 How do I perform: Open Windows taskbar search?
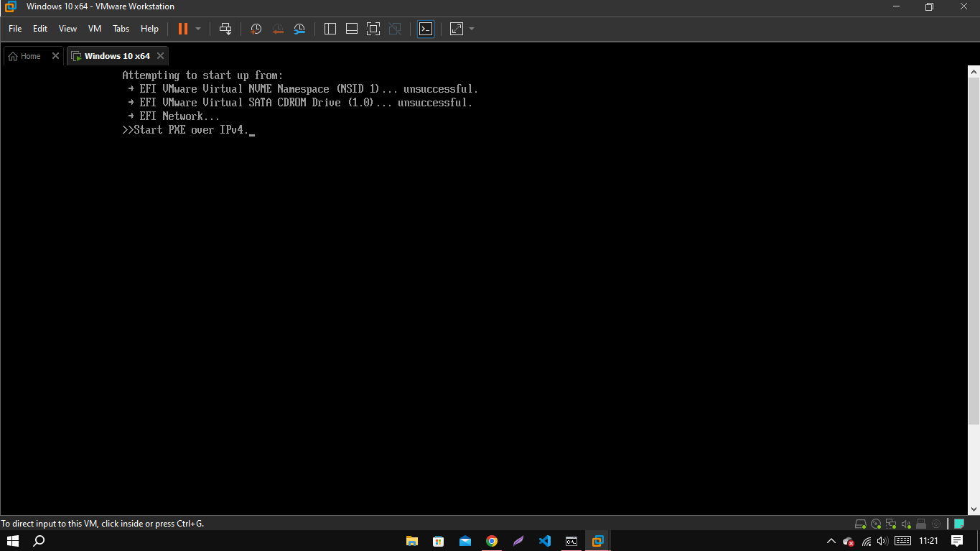click(x=39, y=541)
